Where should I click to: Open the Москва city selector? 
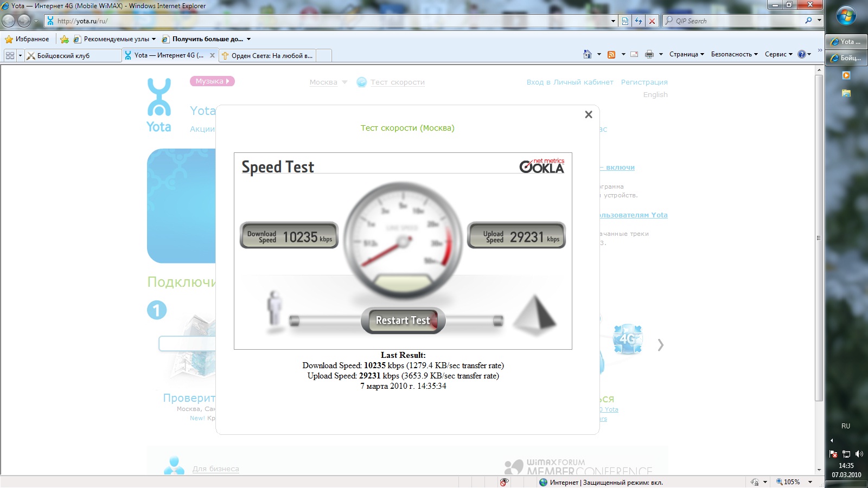point(328,82)
